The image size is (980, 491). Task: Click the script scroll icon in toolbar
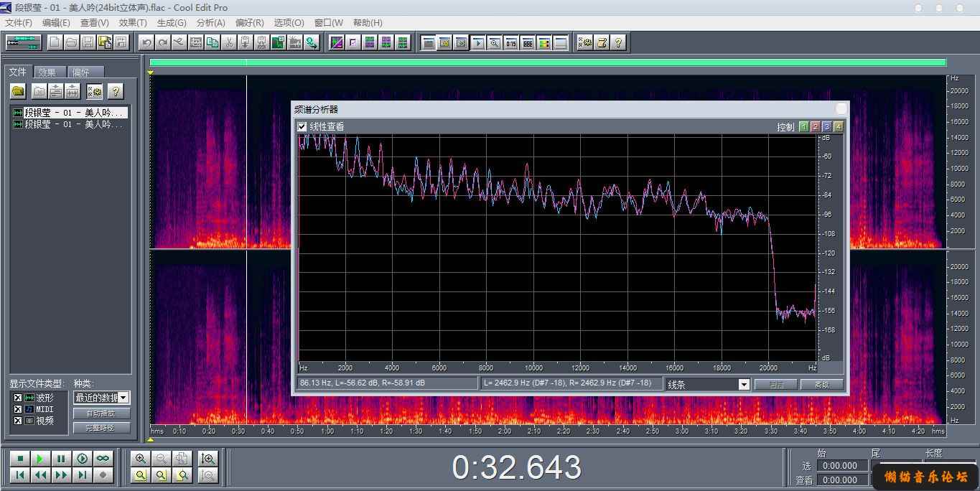tap(602, 42)
